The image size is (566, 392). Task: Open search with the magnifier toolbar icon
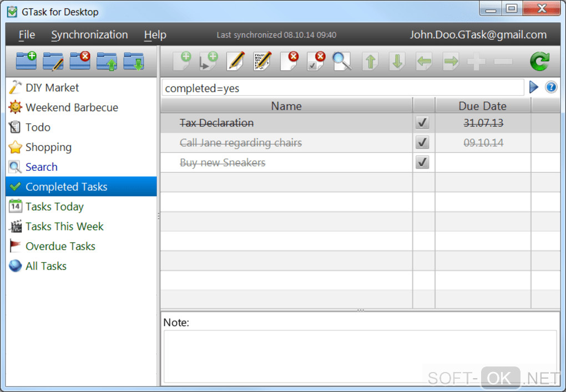[x=342, y=61]
